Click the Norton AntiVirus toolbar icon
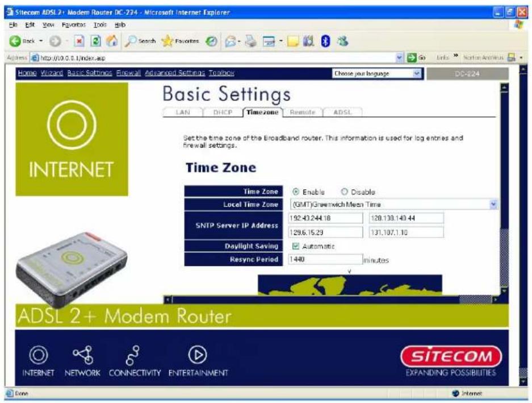532x403 pixels. [x=511, y=58]
